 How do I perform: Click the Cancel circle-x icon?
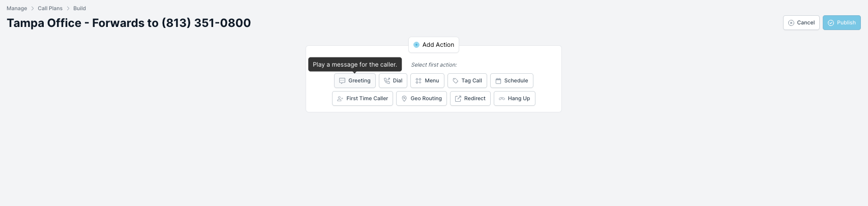tap(791, 23)
